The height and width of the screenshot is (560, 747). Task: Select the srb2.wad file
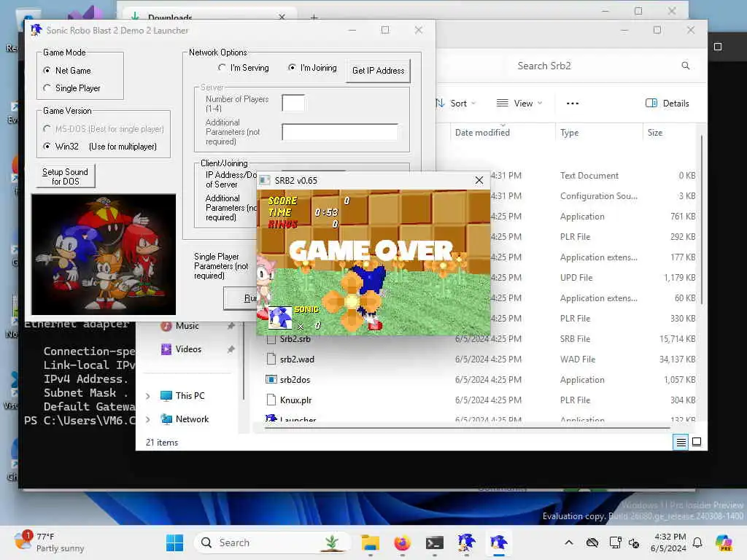(x=297, y=359)
